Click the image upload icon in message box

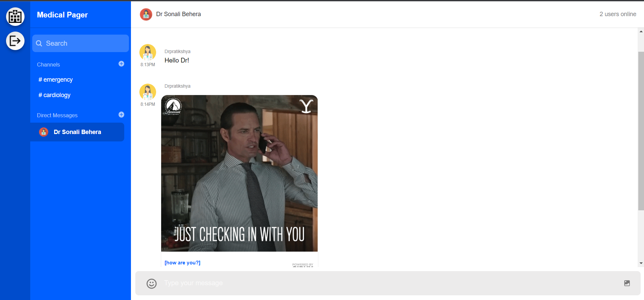point(627,283)
